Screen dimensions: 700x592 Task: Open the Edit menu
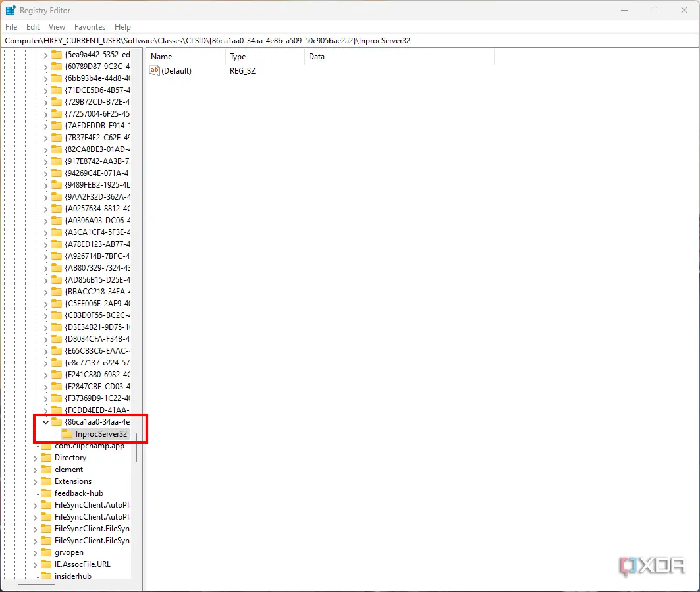click(32, 27)
